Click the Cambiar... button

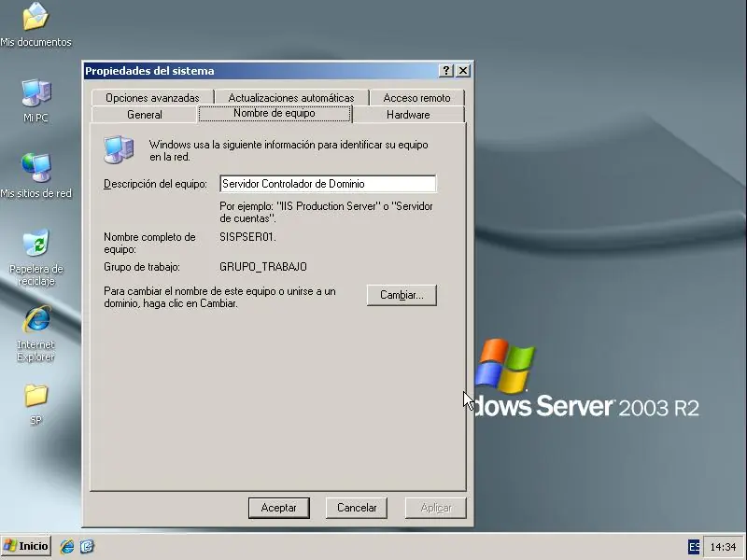click(x=402, y=295)
